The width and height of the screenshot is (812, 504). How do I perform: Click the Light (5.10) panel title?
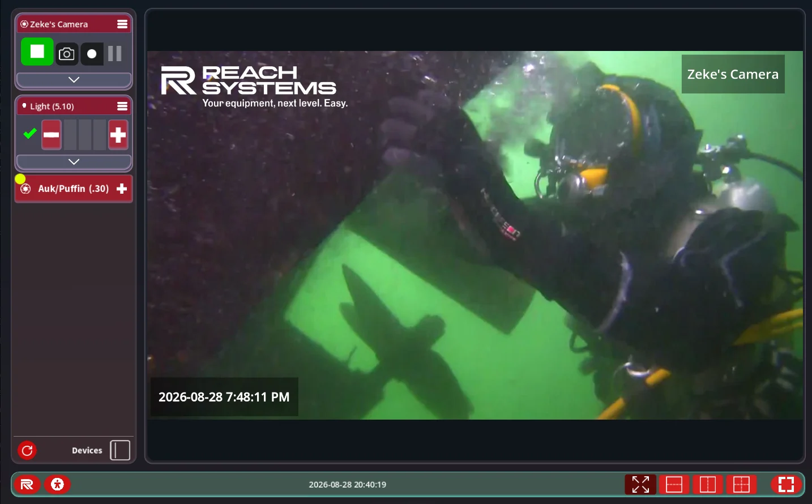[x=52, y=106]
